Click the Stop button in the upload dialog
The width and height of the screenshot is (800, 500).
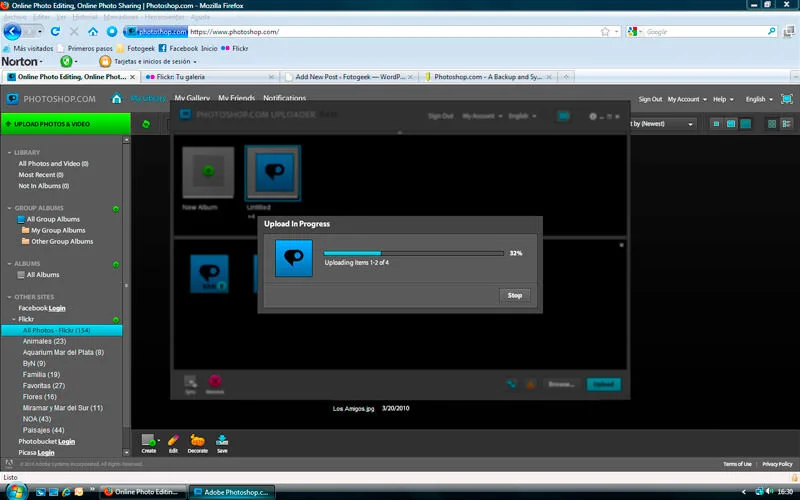click(x=514, y=295)
